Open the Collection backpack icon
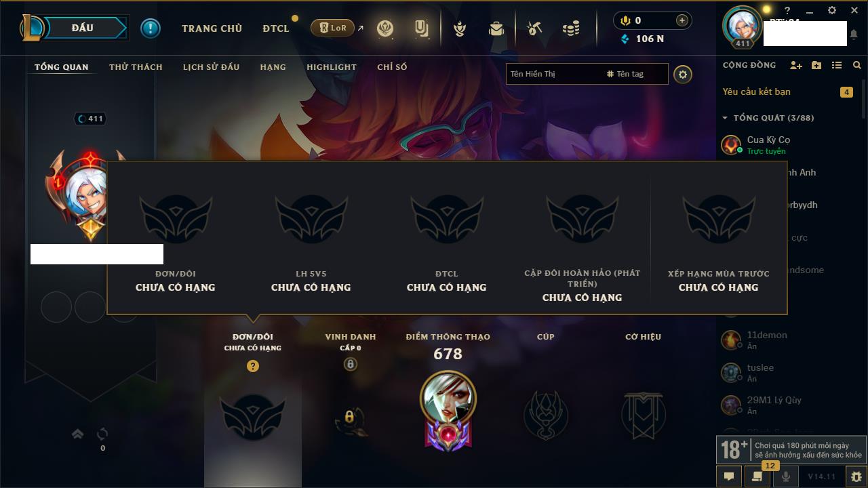 pos(496,28)
